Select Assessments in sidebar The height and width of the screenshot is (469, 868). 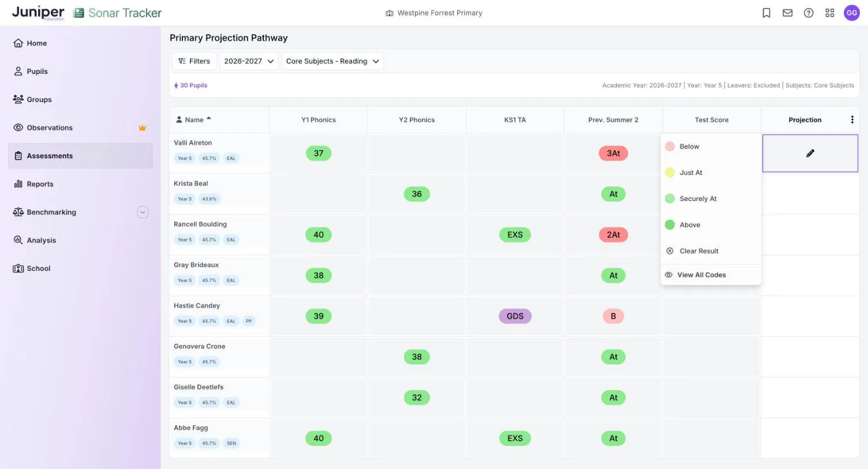coord(80,156)
